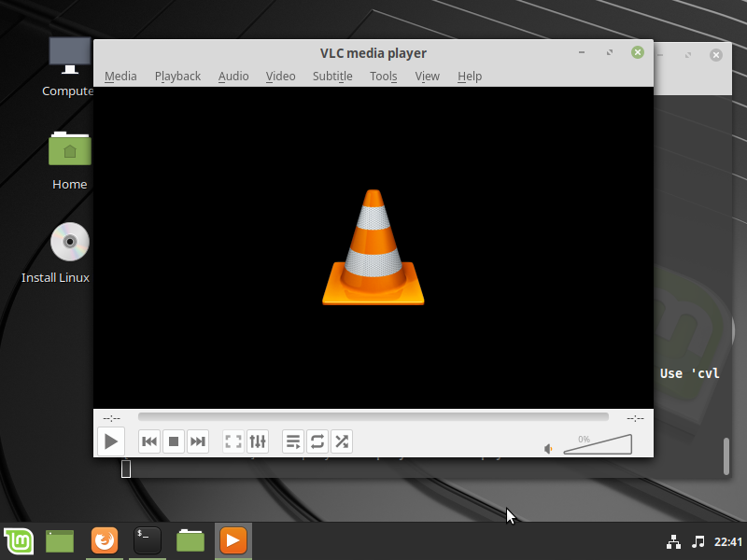The height and width of the screenshot is (560, 747).
Task: Show desktop from the taskbar
Action: click(60, 541)
